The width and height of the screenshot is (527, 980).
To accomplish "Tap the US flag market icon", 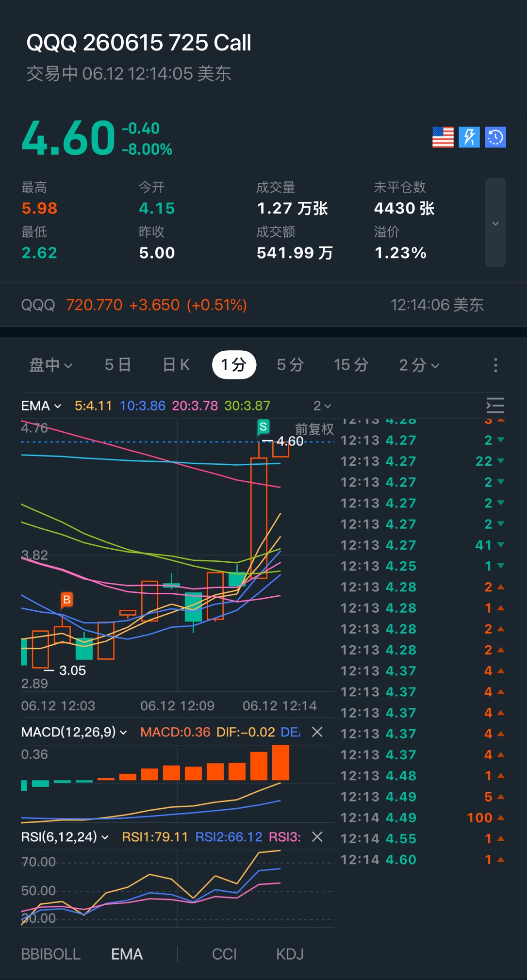I will [x=443, y=137].
